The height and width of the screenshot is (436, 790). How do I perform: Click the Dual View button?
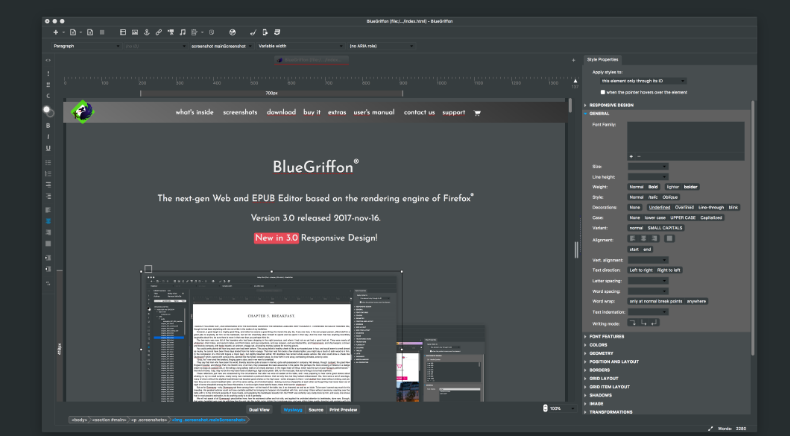[x=259, y=410]
